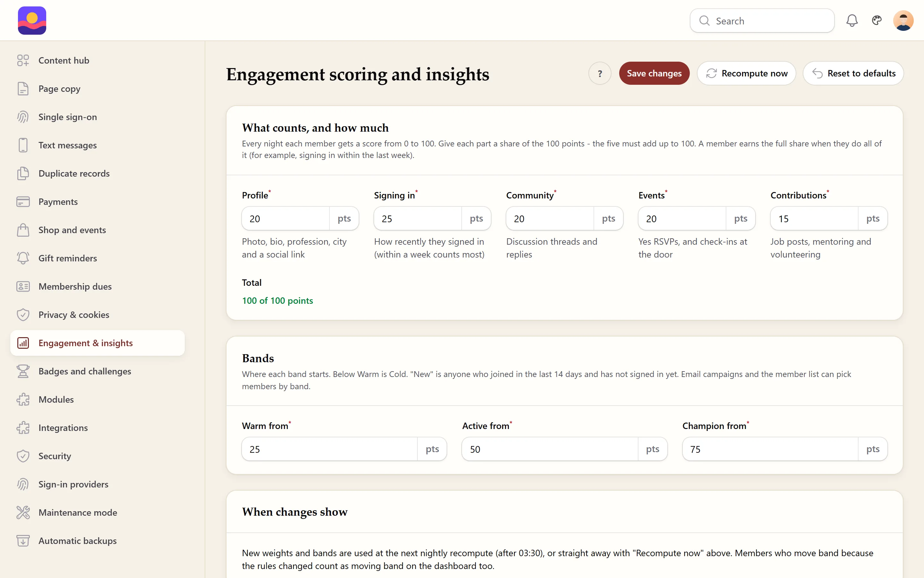Screen dimensions: 924x578
Task: Click the "What counts, and how much" heading
Action: (x=315, y=128)
